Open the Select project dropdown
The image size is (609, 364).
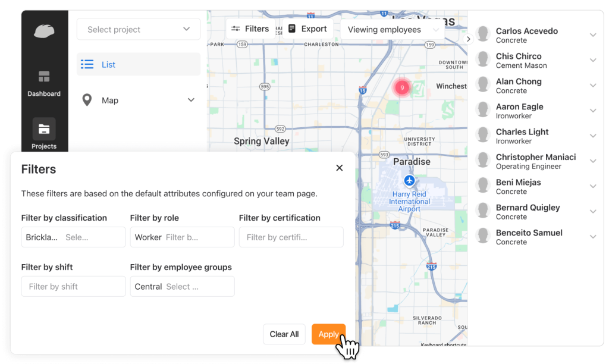[x=138, y=29]
